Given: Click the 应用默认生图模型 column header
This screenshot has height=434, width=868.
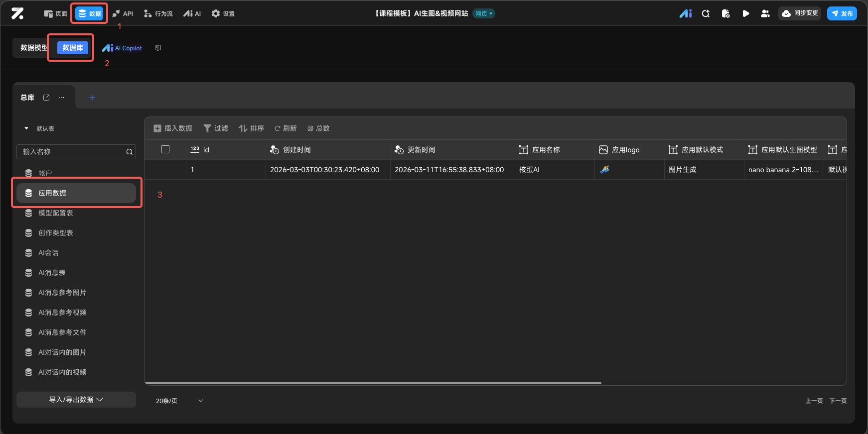Looking at the screenshot, I should point(784,150).
